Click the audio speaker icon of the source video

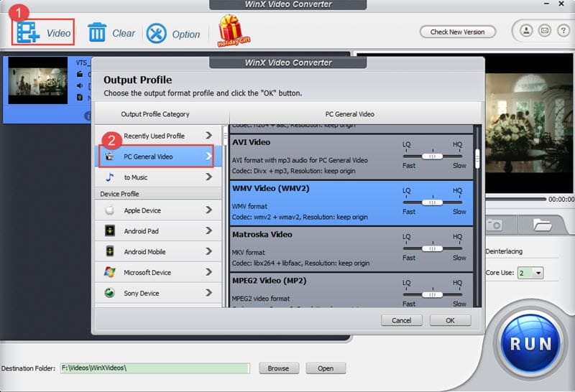coord(80,85)
